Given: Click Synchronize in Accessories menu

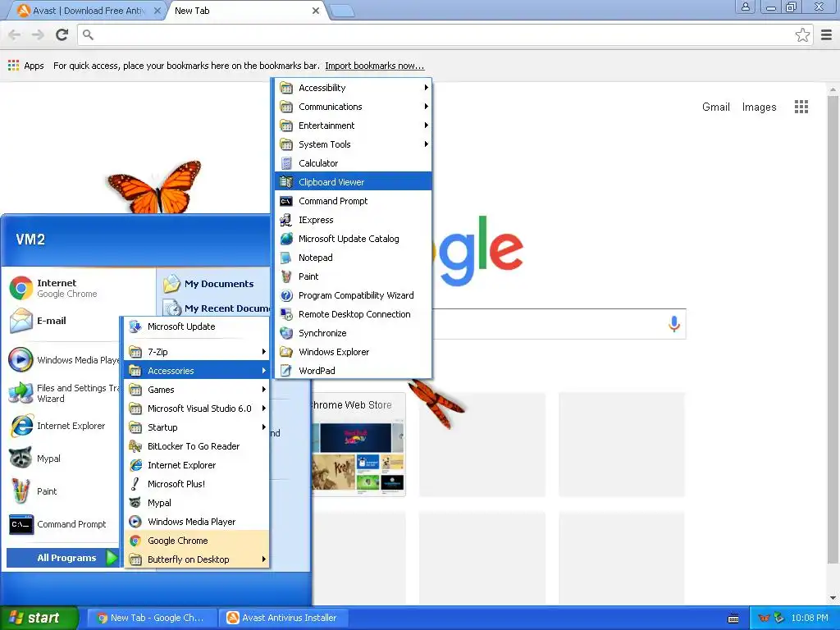Looking at the screenshot, I should (353, 333).
